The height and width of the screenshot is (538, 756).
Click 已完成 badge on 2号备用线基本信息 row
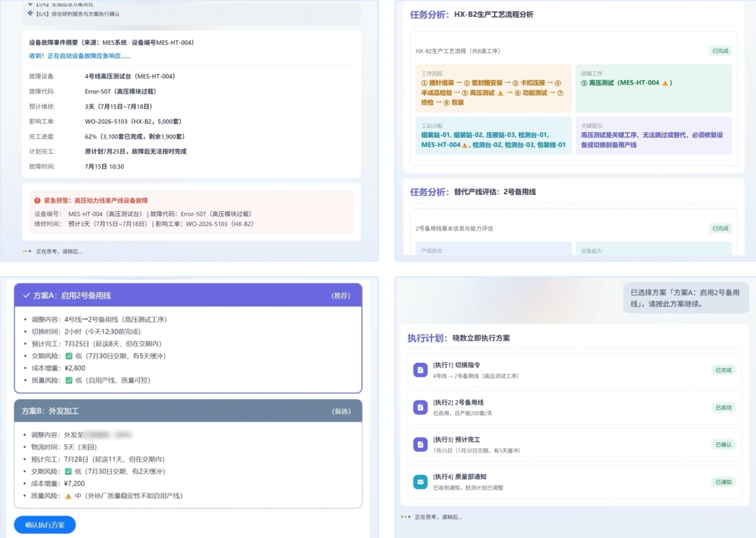pos(720,229)
